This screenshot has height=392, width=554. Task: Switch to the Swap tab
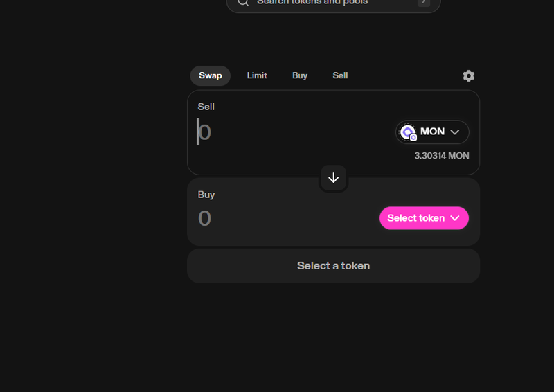point(211,75)
